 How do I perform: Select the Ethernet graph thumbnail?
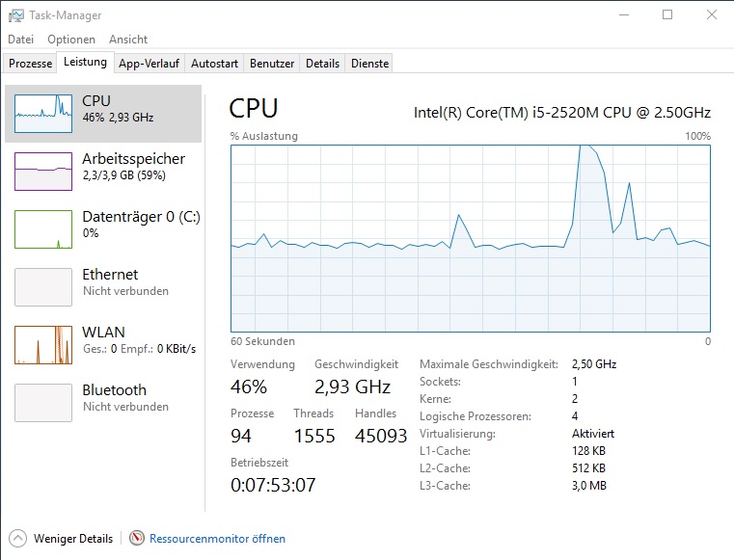[x=43, y=287]
